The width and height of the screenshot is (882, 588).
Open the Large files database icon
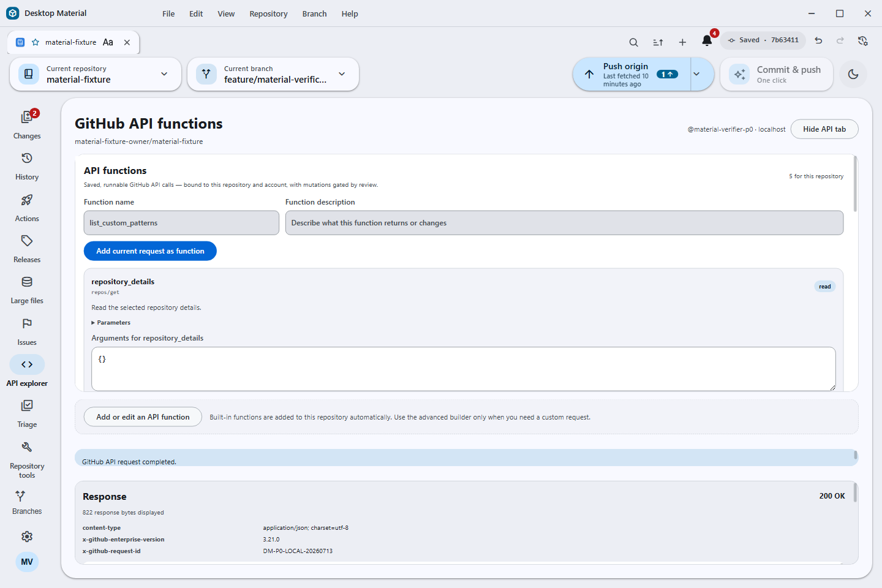pos(27,282)
